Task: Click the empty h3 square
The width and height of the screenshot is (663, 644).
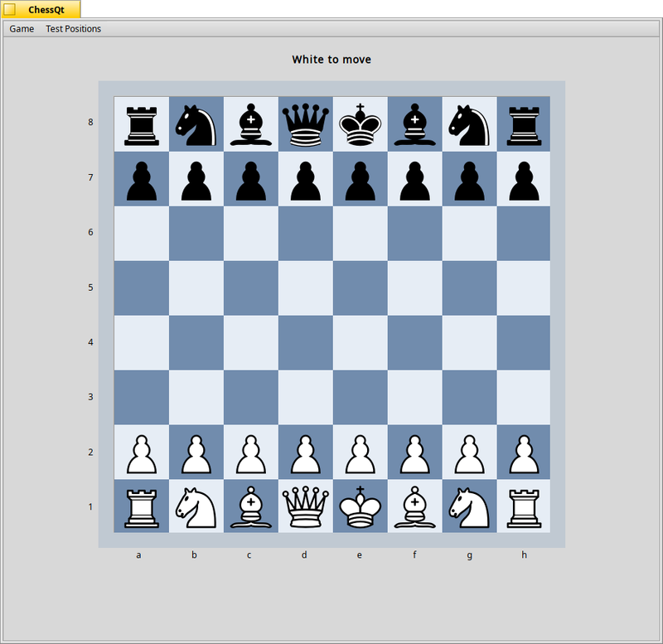Action: click(x=524, y=397)
